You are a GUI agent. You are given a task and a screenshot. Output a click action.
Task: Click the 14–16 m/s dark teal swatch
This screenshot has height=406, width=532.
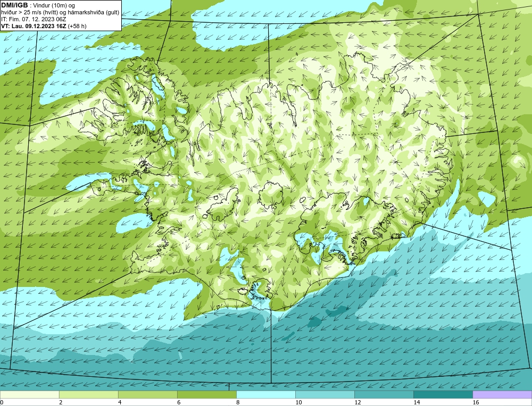click(x=443, y=394)
